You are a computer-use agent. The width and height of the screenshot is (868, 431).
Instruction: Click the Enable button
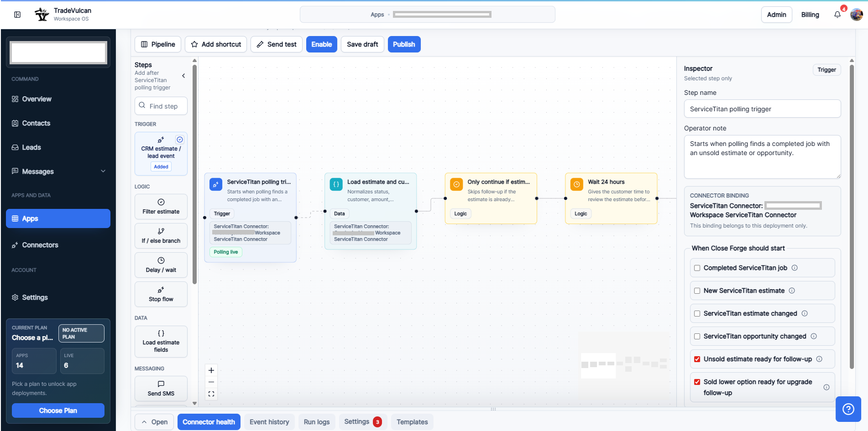322,44
